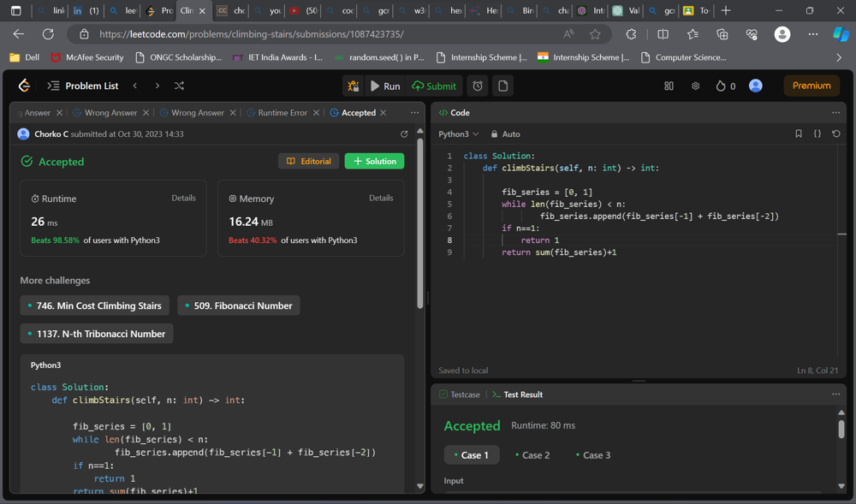Click the streak fire icon
This screenshot has width=856, height=504.
click(x=721, y=86)
